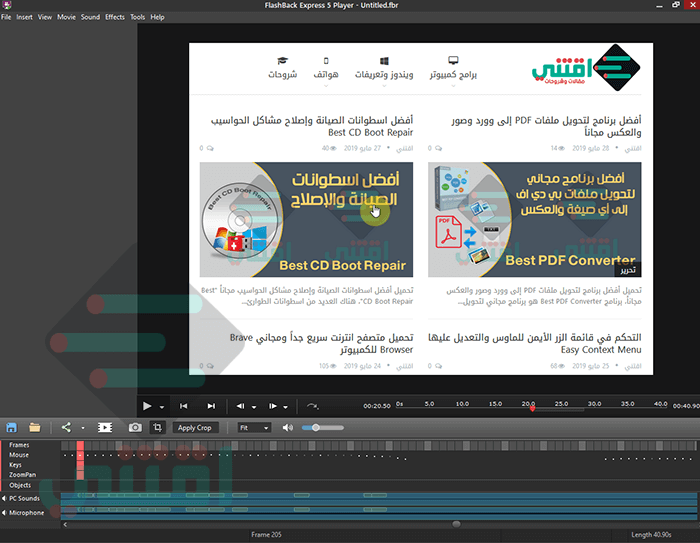This screenshot has height=543, width=700.
Task: Open the Help menu
Action: coord(157,17)
